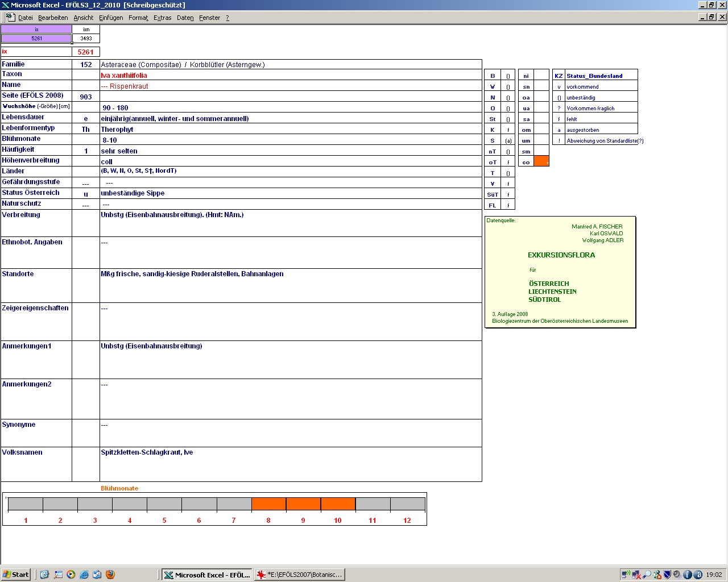This screenshot has height=582, width=728.
Task: Open the Messenger tray icon with red badge
Action: click(x=657, y=575)
